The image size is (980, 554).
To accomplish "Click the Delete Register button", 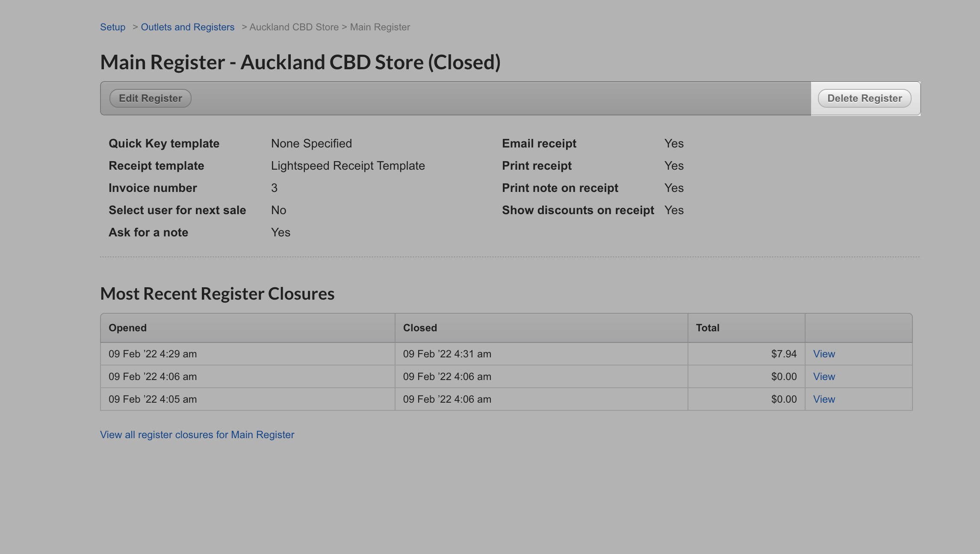I will tap(865, 98).
